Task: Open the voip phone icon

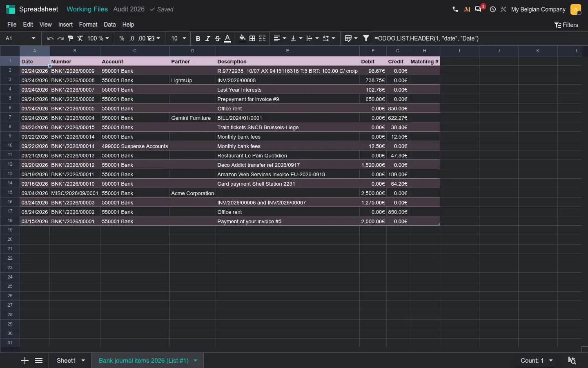Action: coord(455,9)
